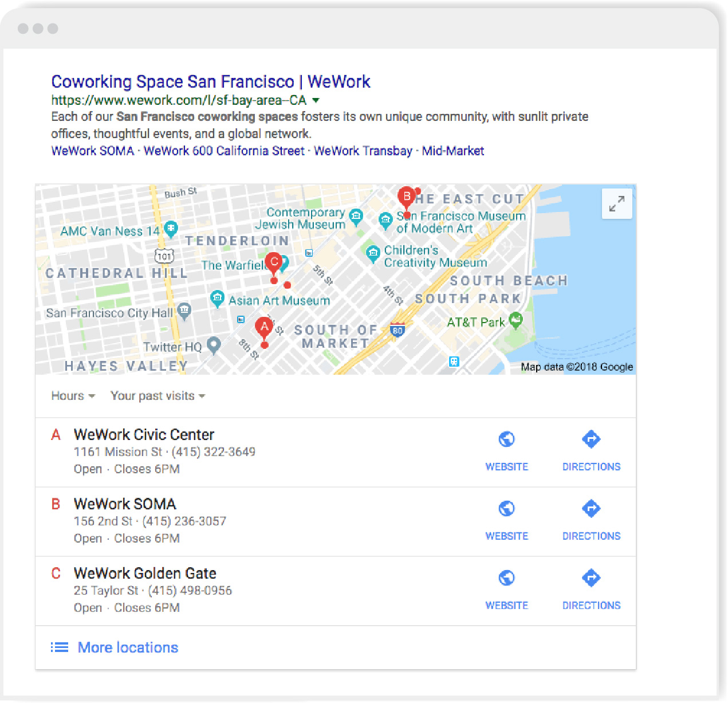Open the website for WeWork SOMA listing
The image size is (728, 703).
click(x=506, y=521)
